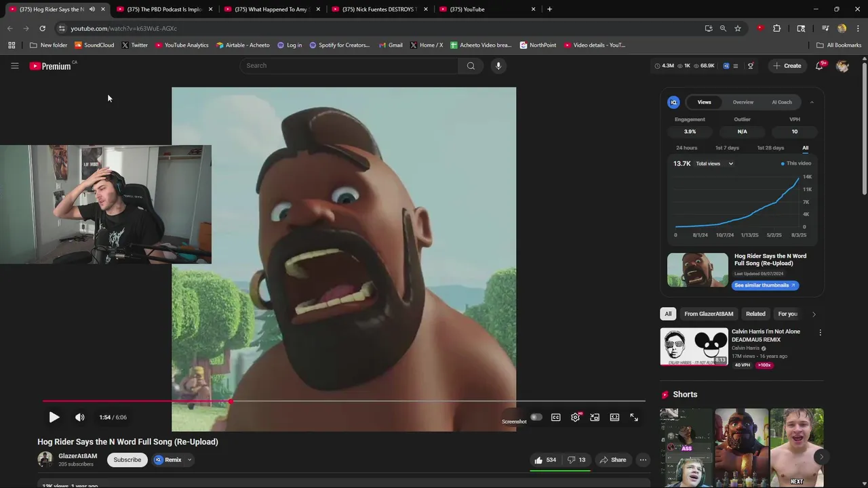Toggle closed captions
The width and height of the screenshot is (868, 488).
pos(556,418)
